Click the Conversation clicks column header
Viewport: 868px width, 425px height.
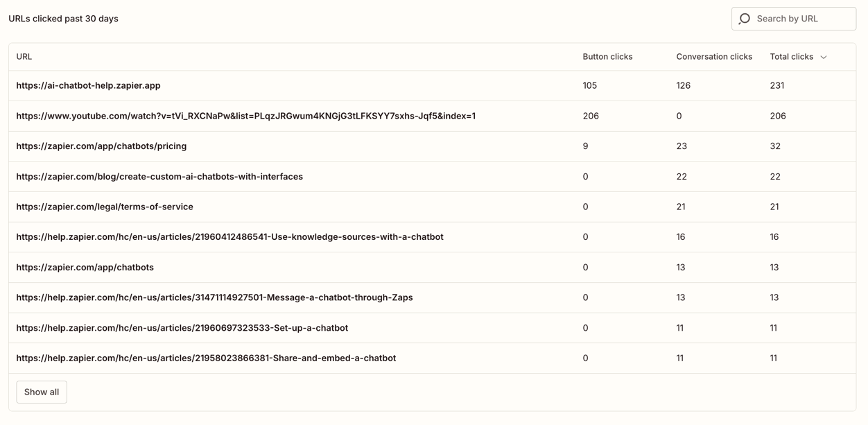pyautogui.click(x=713, y=57)
